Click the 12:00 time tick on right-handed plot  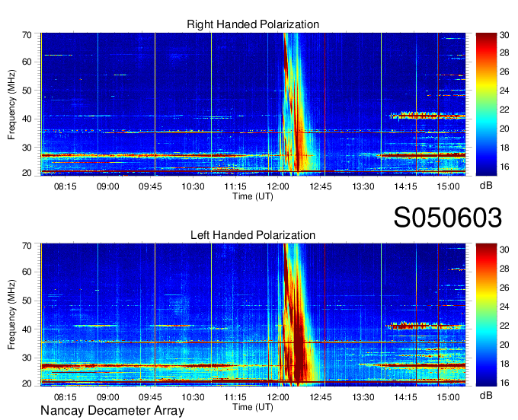click(278, 186)
